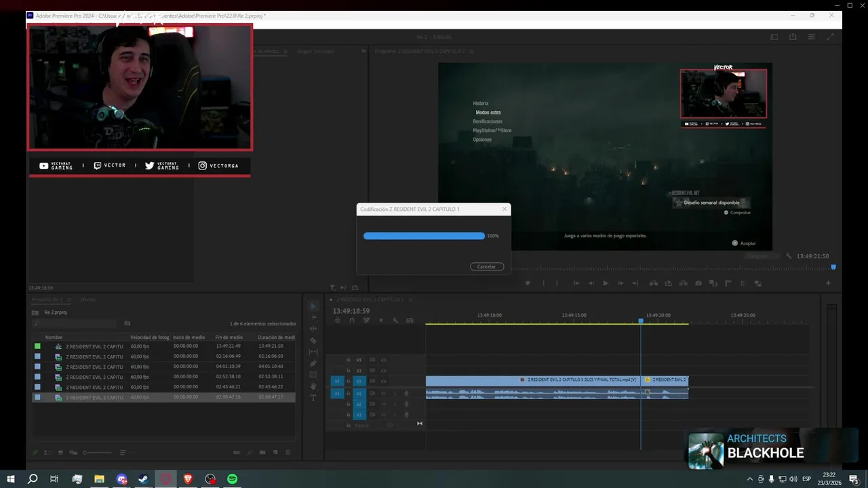Toggle voice-over record mic on A1
The height and width of the screenshot is (488, 868).
click(406, 394)
